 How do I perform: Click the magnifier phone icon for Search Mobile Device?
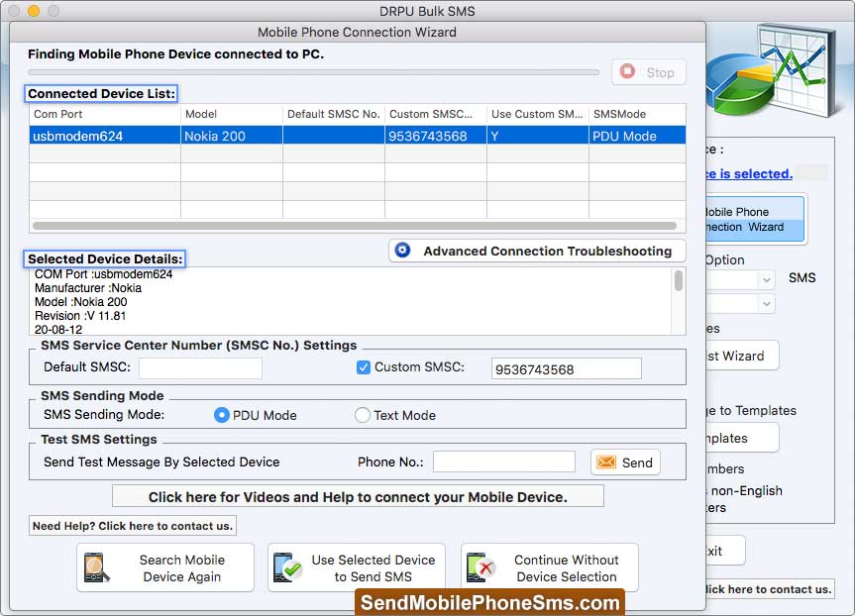point(97,568)
